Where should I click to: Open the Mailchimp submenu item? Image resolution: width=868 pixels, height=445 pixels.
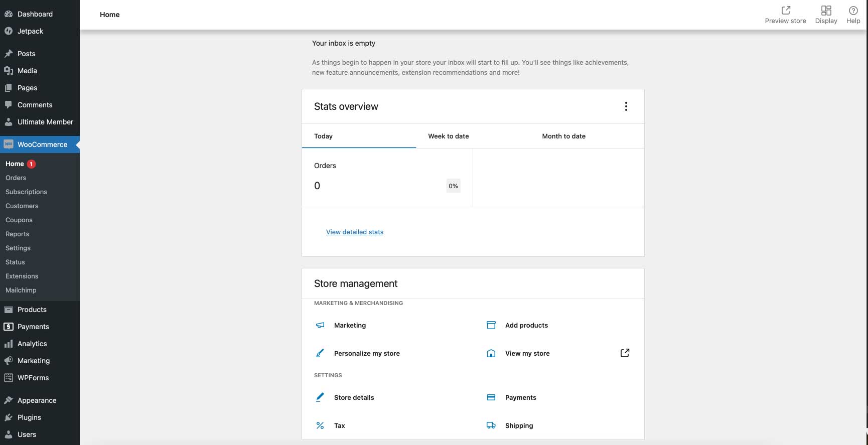21,290
